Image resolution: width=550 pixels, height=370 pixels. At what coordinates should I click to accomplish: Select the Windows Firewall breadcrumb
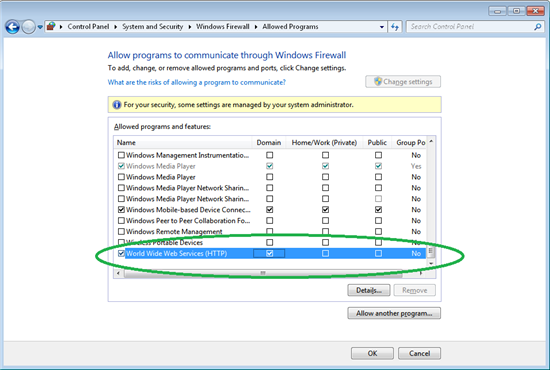tap(223, 27)
